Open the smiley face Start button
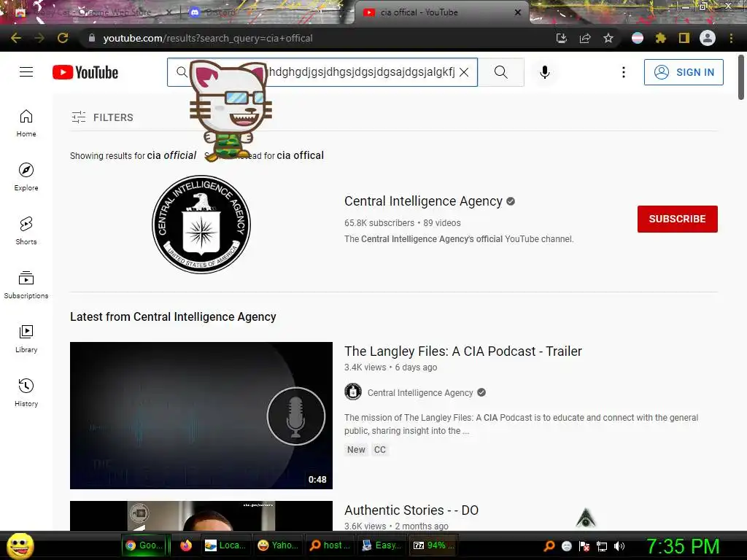 coord(20,545)
